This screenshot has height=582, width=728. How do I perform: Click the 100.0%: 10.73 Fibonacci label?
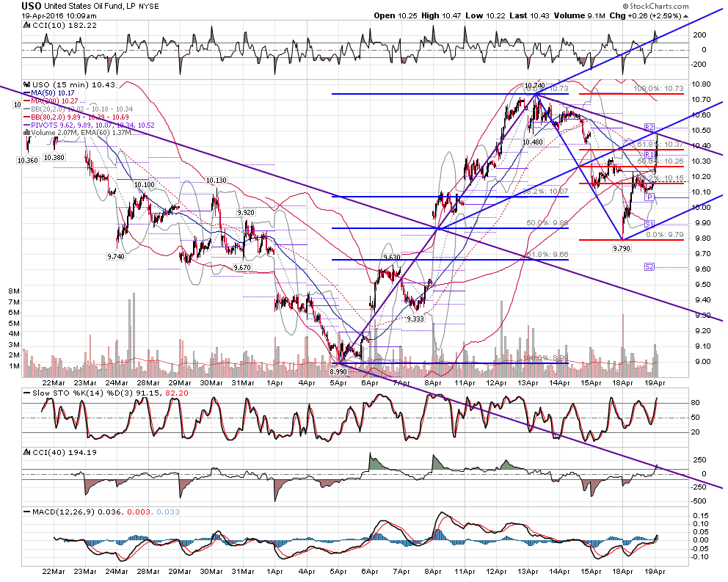(658, 88)
